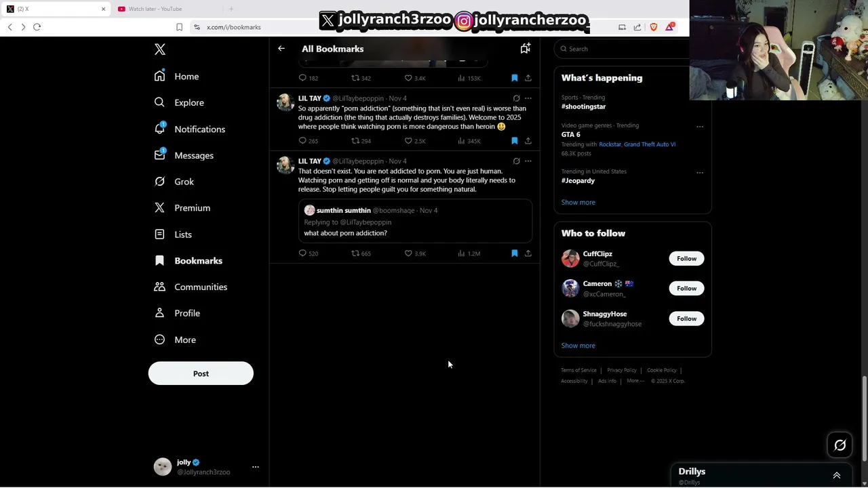Open Grok icon on second LIL TAY tweet

point(517,161)
